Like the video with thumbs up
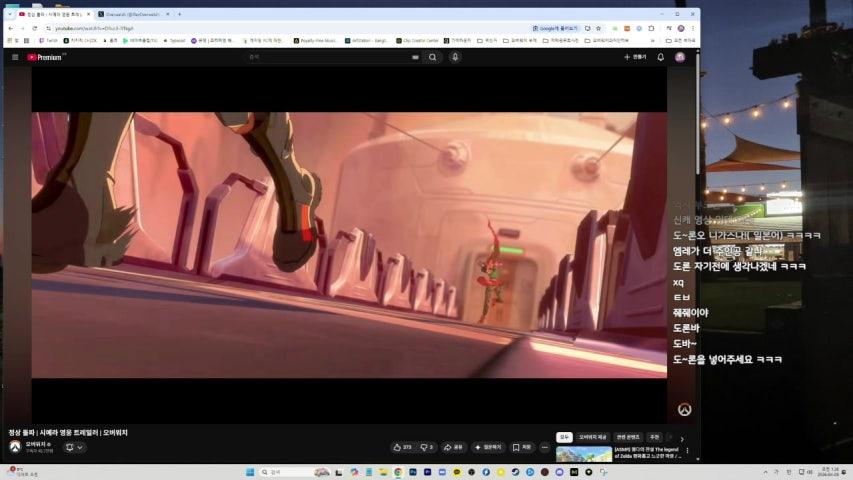This screenshot has width=853, height=480. click(x=403, y=447)
